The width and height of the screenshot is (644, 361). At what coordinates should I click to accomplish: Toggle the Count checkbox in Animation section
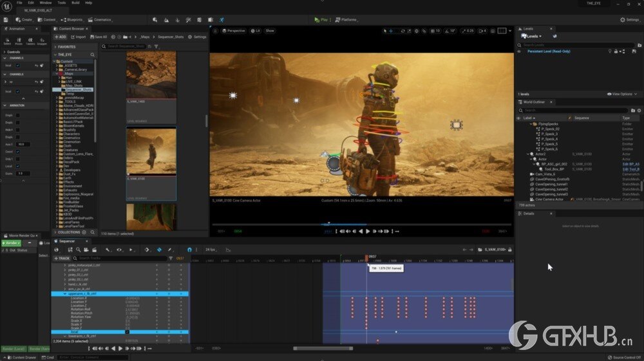(17, 152)
